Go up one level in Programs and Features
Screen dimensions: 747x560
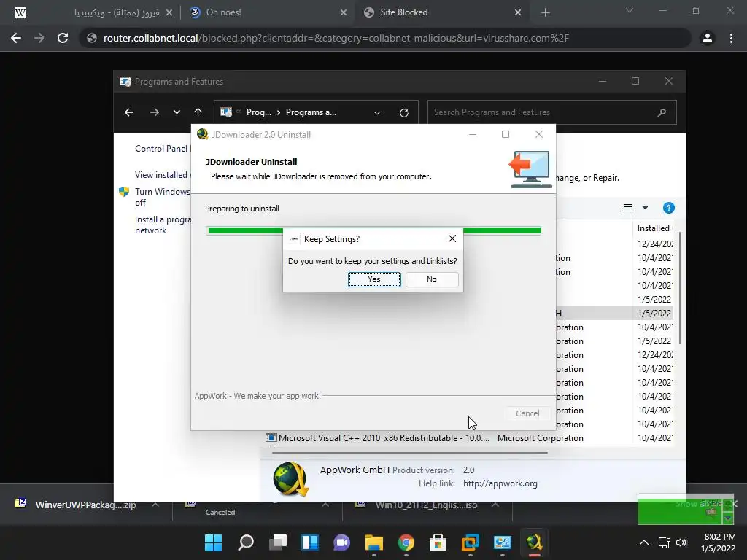(198, 112)
